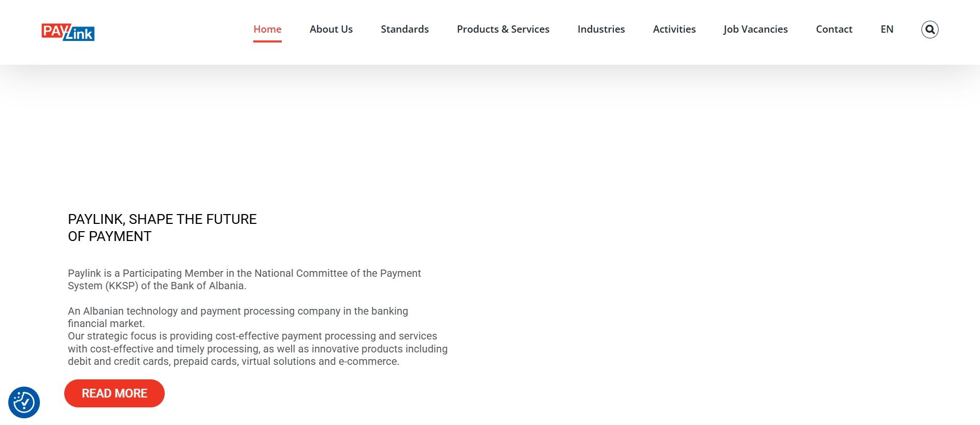Screen dimensions: 980x425
Task: Click the 'An Albanian technology' sentence
Action: coord(238,311)
